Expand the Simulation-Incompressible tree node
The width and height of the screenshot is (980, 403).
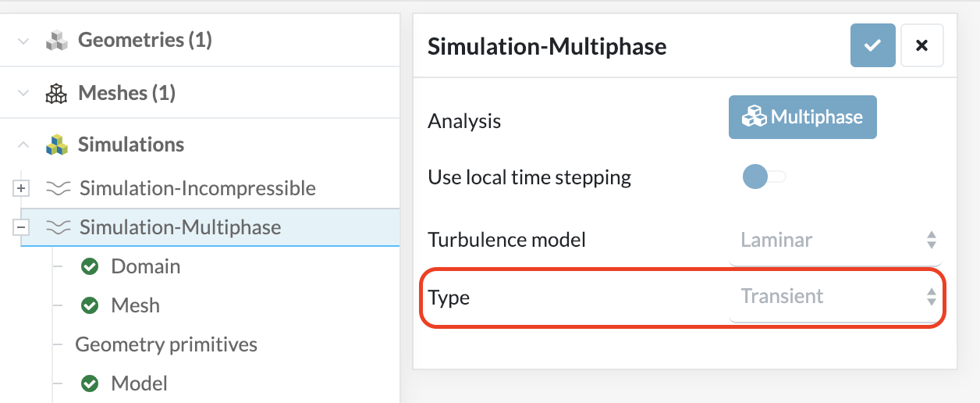click(x=22, y=188)
